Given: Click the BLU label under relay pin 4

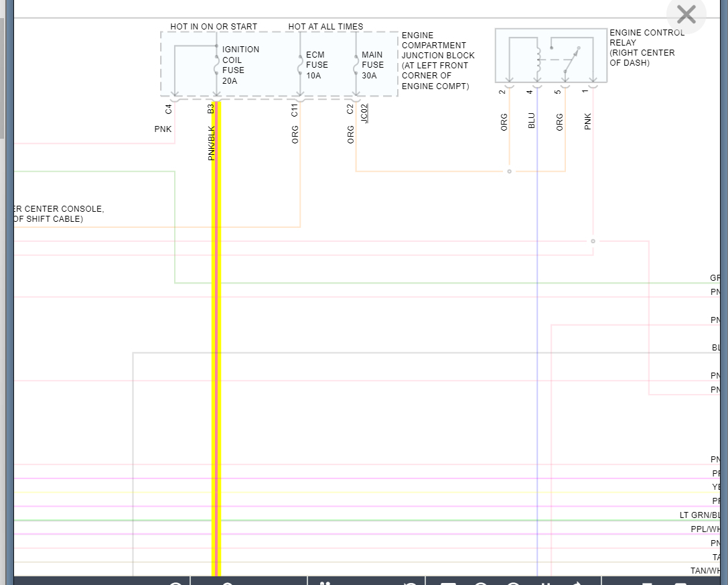Looking at the screenshot, I should coord(532,121).
